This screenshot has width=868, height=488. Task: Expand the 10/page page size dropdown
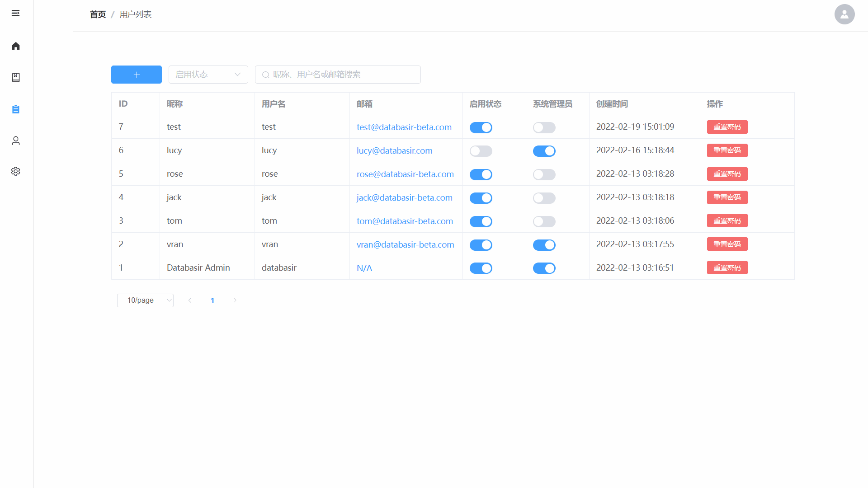pyautogui.click(x=145, y=300)
